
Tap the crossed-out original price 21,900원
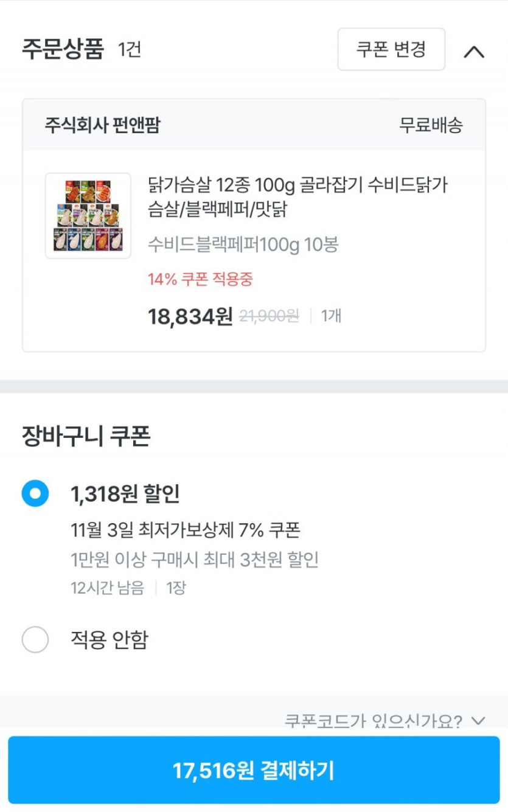[x=269, y=316]
